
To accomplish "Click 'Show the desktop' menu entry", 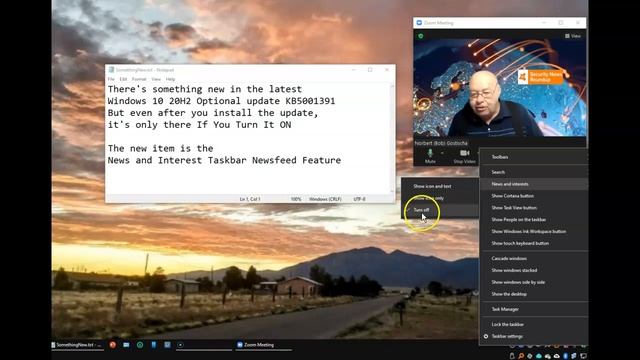I will pos(534,294).
